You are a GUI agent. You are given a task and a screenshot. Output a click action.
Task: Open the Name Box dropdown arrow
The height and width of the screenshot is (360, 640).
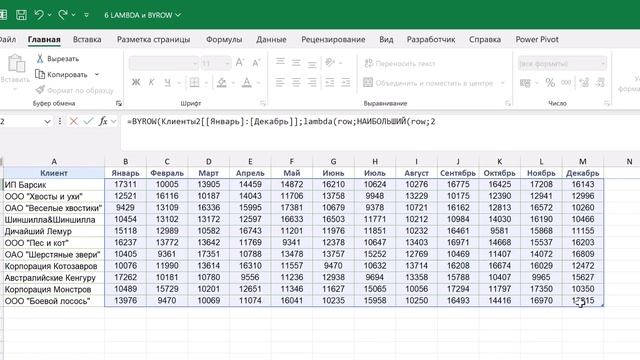[x=47, y=121]
